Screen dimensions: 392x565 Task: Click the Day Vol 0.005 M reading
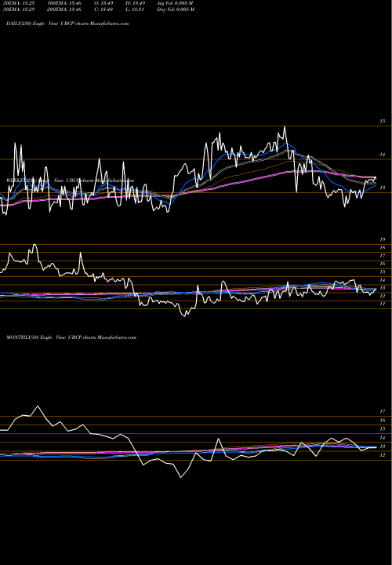176,9
